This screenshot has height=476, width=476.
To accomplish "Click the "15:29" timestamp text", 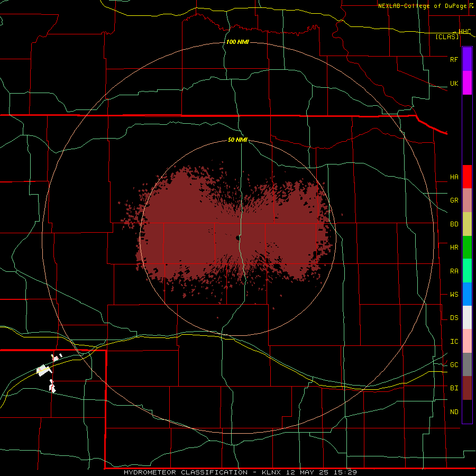I will click(x=346, y=472).
